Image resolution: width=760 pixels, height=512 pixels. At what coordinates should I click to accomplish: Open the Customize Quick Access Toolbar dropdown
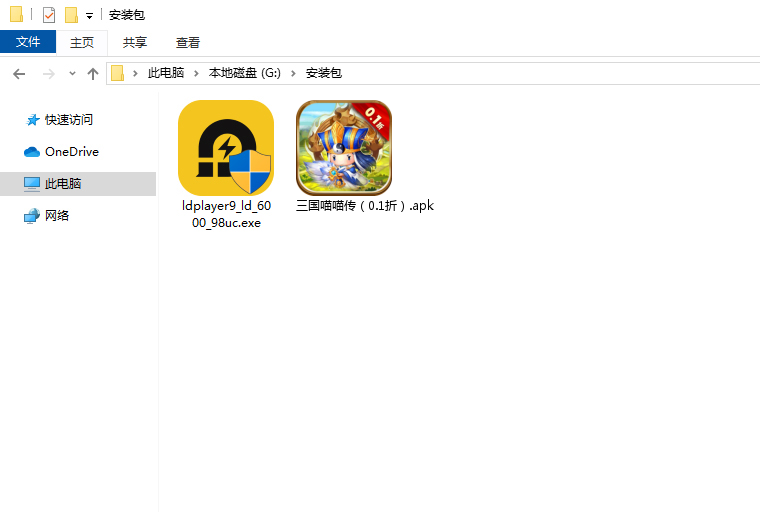coord(89,16)
